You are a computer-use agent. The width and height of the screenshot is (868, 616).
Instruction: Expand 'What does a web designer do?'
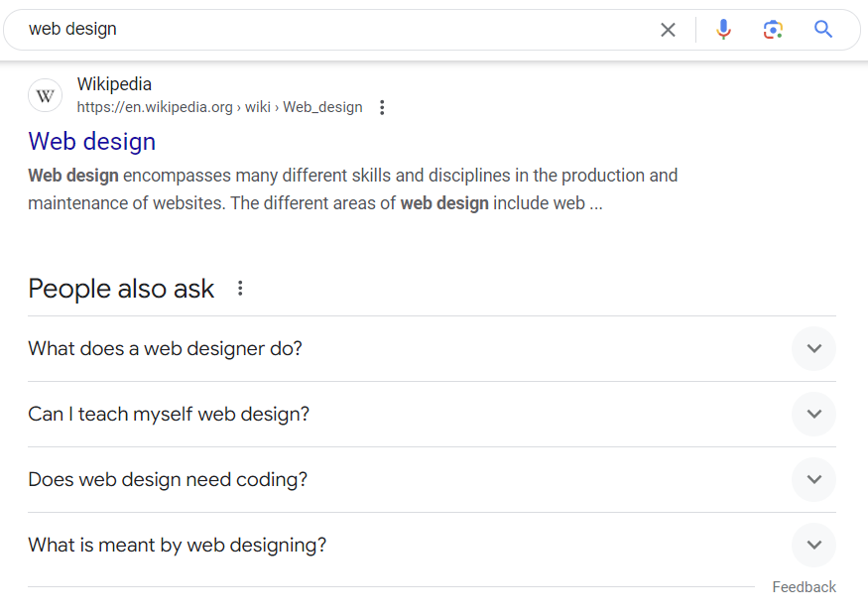coord(813,349)
